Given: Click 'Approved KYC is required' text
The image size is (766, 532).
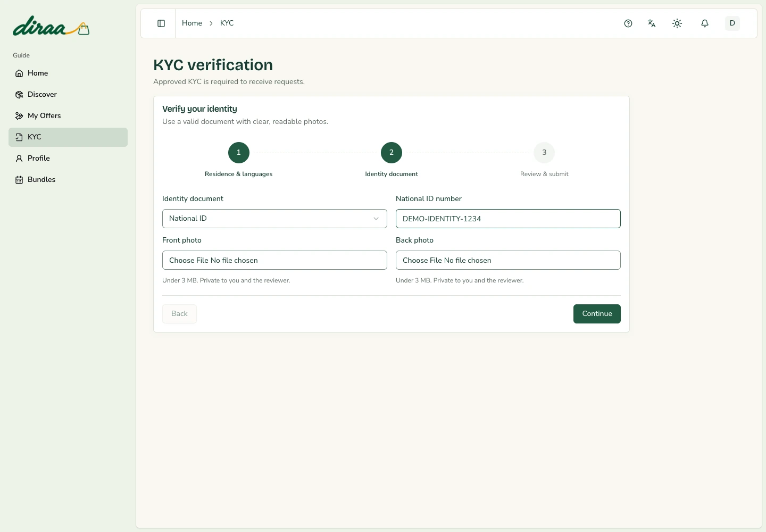Looking at the screenshot, I should pyautogui.click(x=229, y=82).
